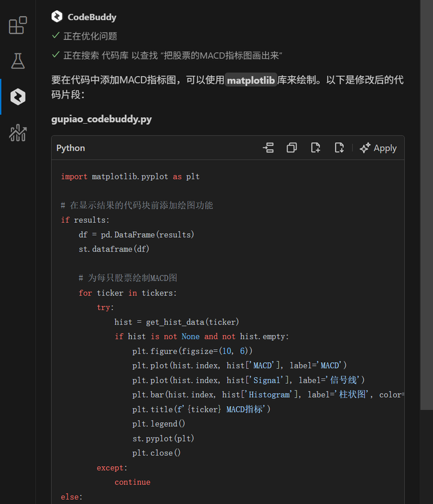Click the insert-at-cursor icon on the code toolbar
The image size is (433, 504).
268,148
